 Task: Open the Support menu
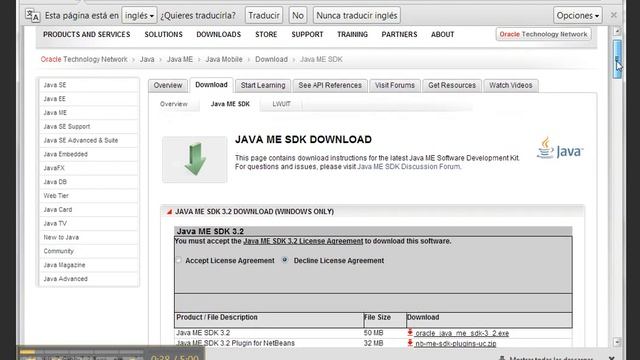(307, 35)
